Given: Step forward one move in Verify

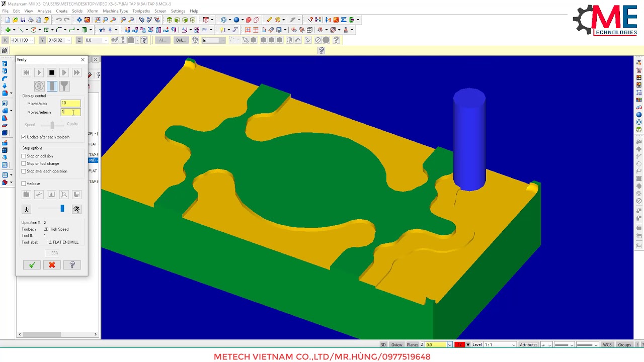Looking at the screenshot, I should click(x=64, y=73).
